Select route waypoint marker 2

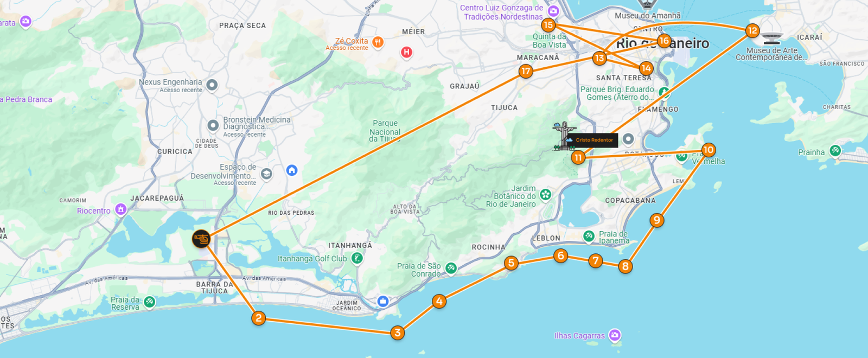coord(259,318)
